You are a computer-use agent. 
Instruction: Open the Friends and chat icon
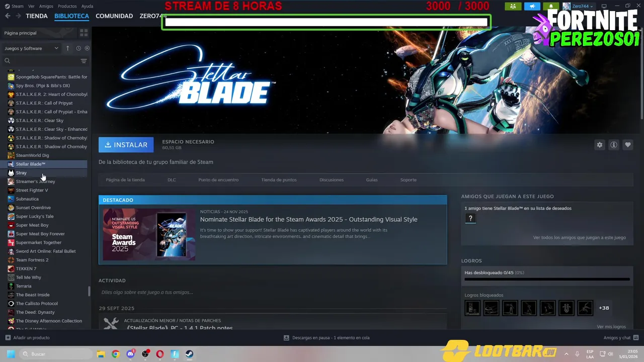point(636,338)
